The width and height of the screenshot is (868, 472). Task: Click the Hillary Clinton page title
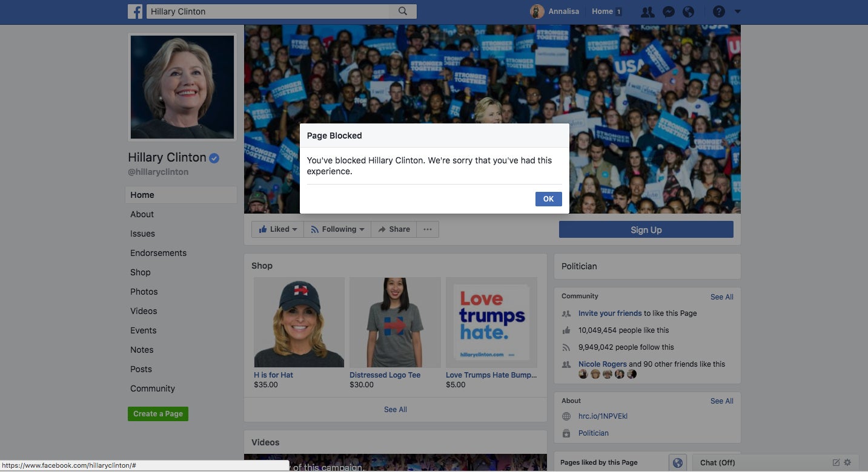[x=167, y=157]
